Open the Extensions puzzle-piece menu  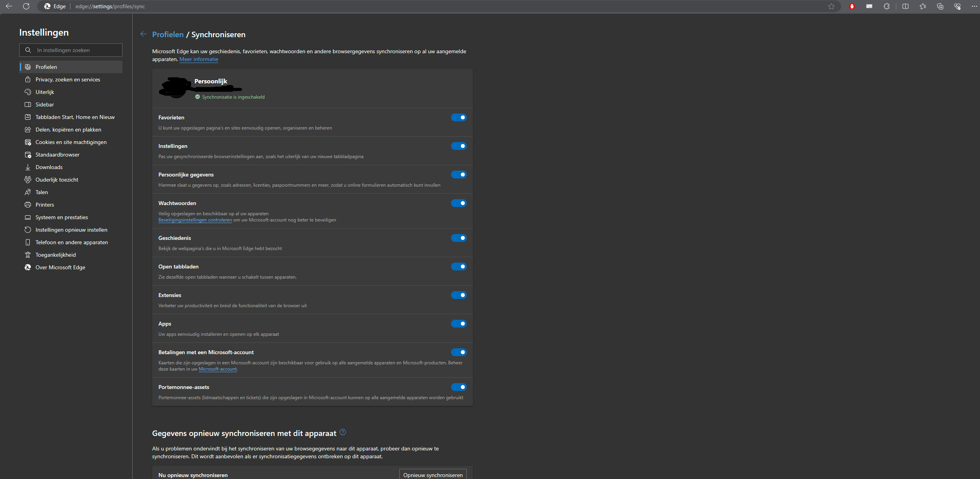point(886,6)
